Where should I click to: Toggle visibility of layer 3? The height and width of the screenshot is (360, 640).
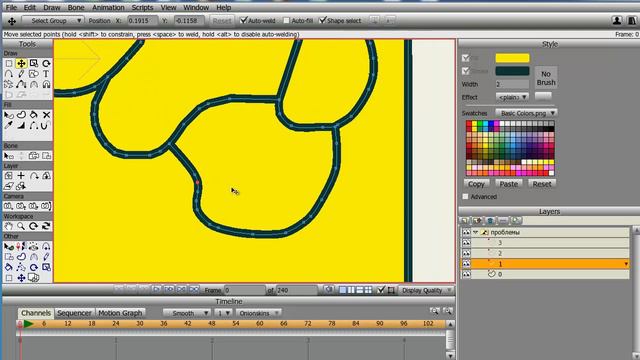point(466,243)
